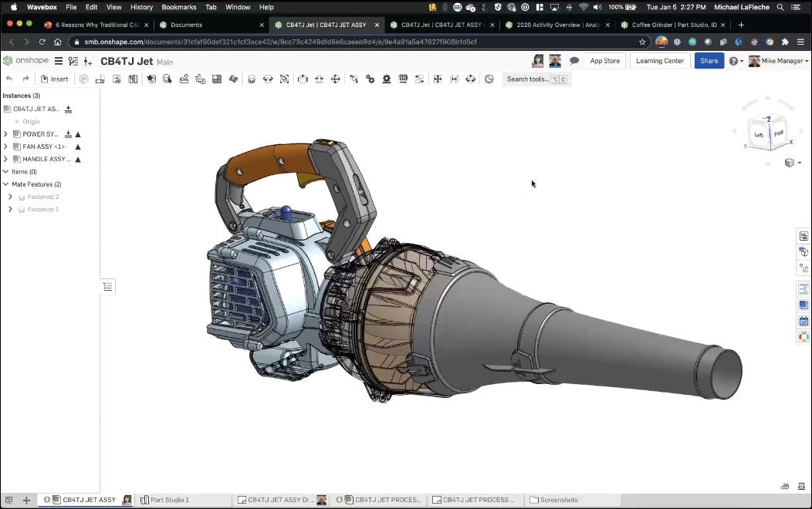Click the versions and history icon in the header
Screen dimensions: 812x509
[x=73, y=61]
